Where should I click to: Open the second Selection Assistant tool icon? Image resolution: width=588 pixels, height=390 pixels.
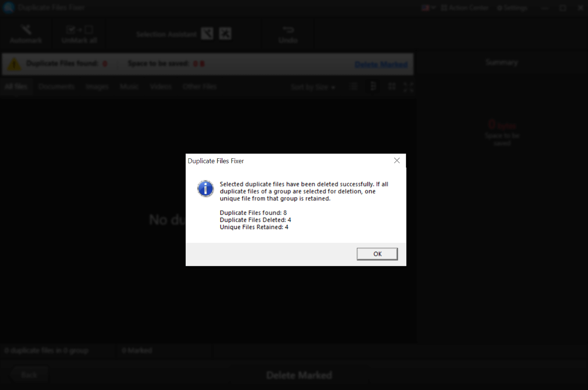coord(225,34)
